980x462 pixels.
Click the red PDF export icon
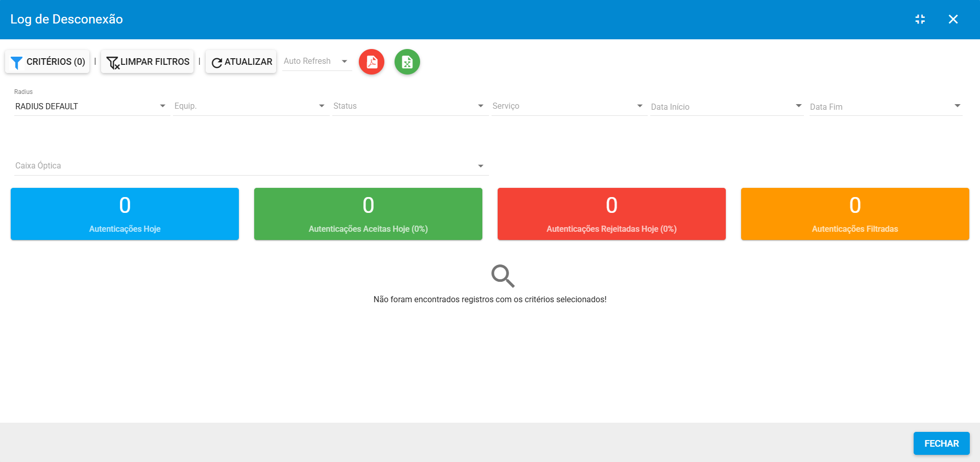pos(372,62)
